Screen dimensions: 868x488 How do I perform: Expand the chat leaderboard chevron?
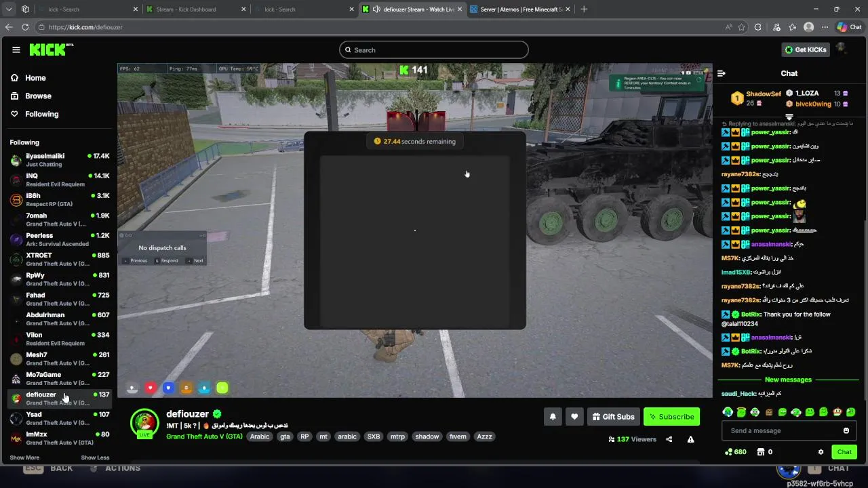point(789,117)
